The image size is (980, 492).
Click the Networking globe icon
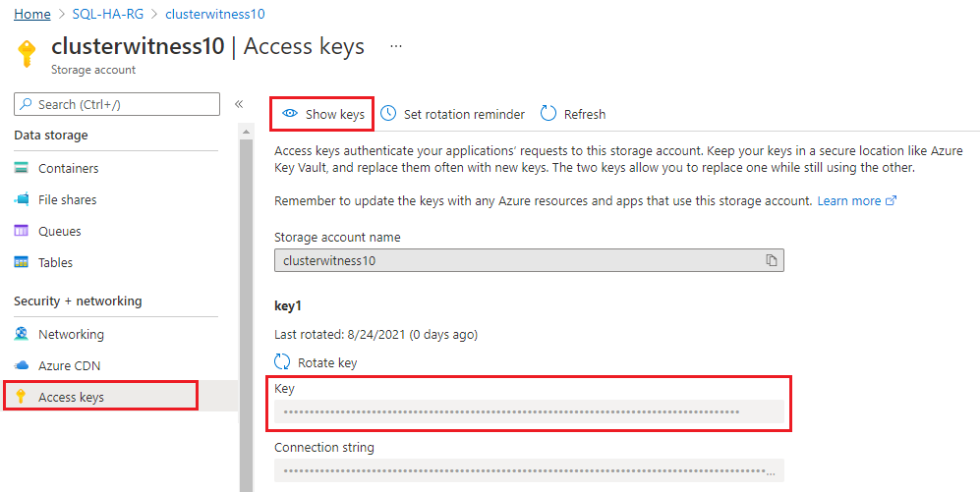coord(22,334)
